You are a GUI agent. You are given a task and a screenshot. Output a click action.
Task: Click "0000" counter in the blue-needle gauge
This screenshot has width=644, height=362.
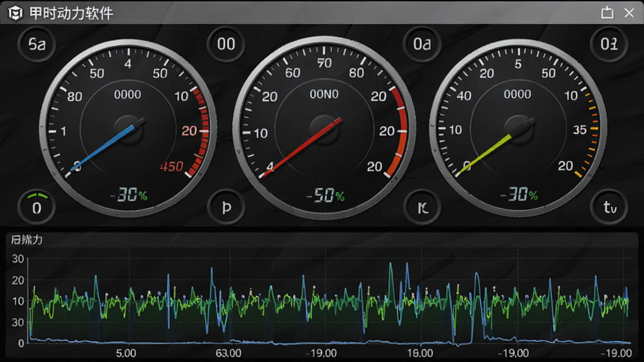[x=127, y=95]
